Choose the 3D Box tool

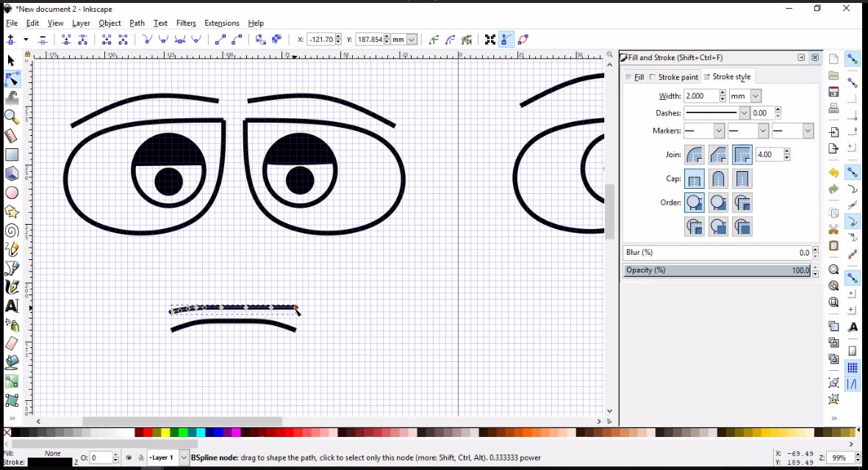[x=12, y=173]
